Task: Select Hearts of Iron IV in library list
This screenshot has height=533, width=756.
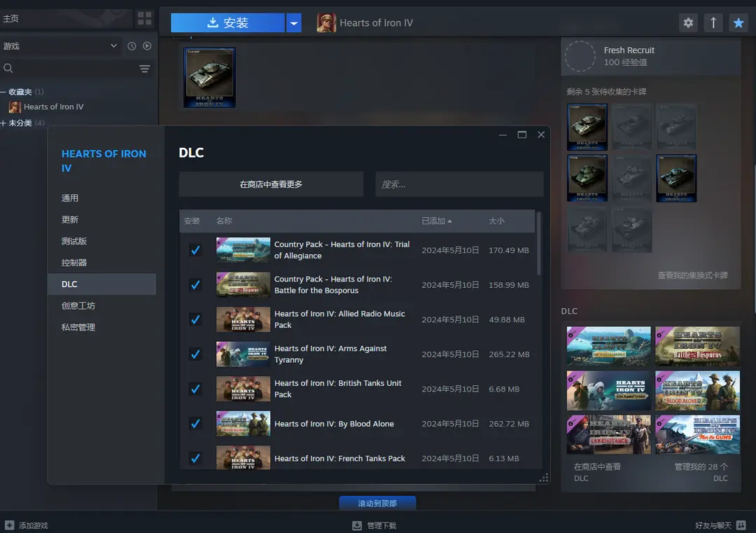Action: pos(53,107)
